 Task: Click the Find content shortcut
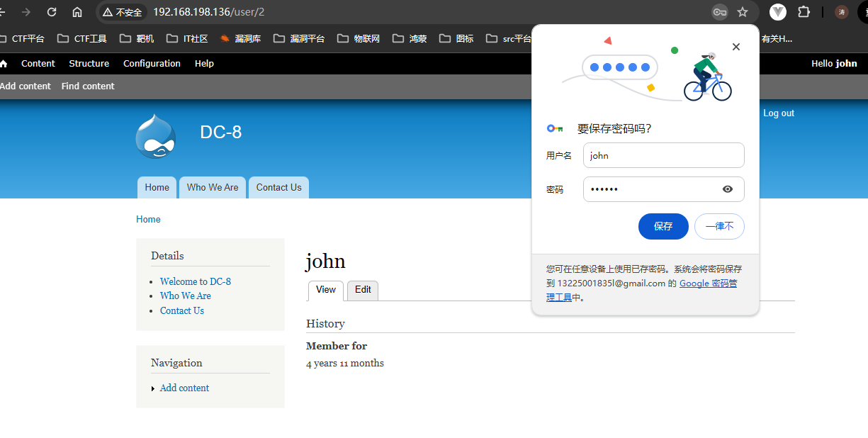click(x=88, y=86)
